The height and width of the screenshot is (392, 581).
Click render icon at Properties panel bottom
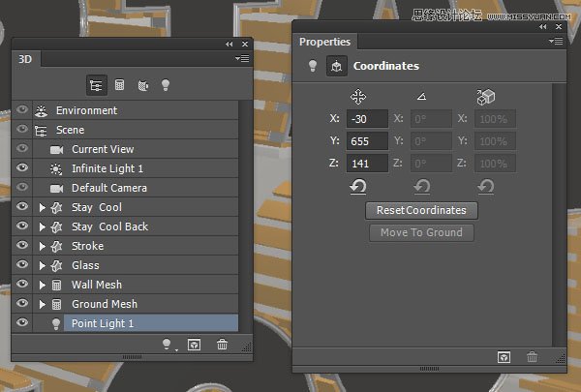(504, 357)
